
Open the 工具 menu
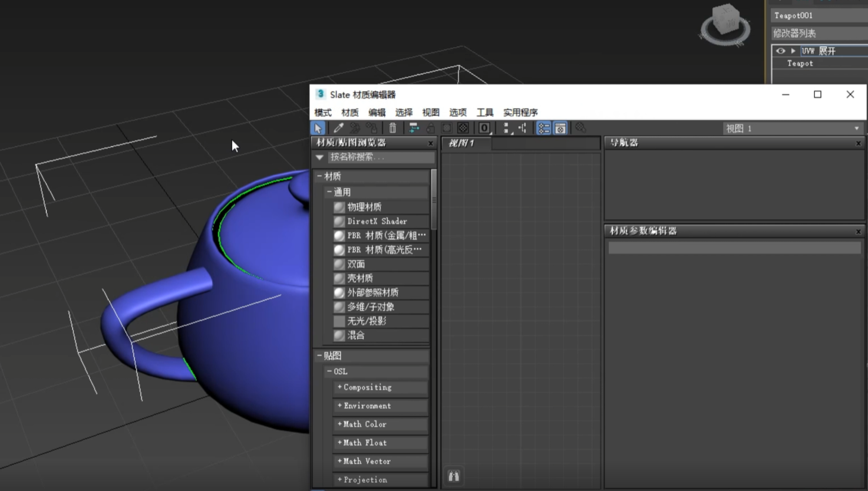coord(485,113)
